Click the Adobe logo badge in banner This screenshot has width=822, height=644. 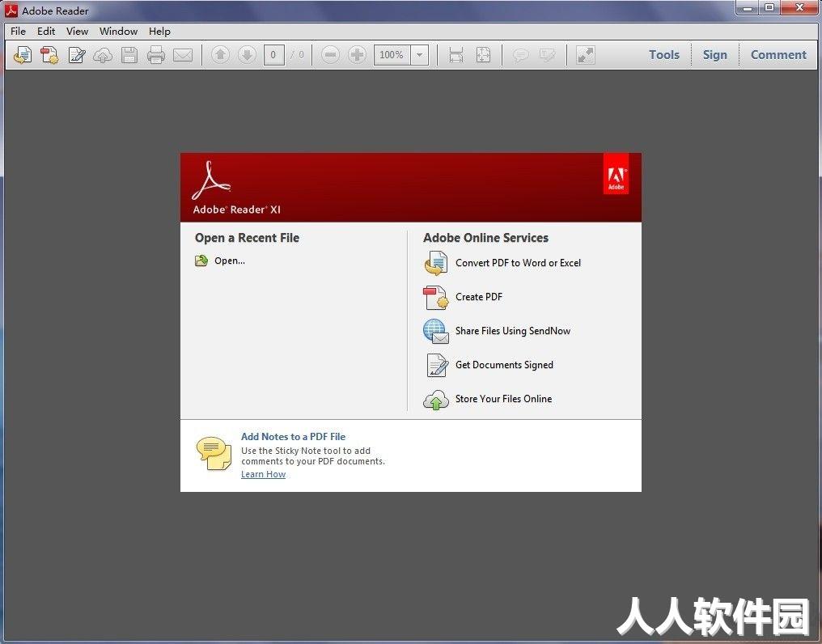[x=616, y=174]
